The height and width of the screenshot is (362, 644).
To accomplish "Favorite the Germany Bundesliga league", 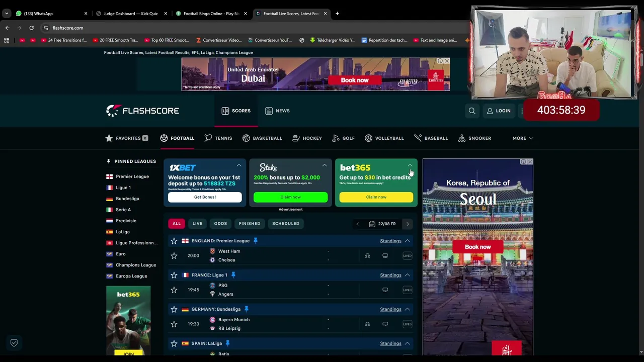I will click(174, 309).
